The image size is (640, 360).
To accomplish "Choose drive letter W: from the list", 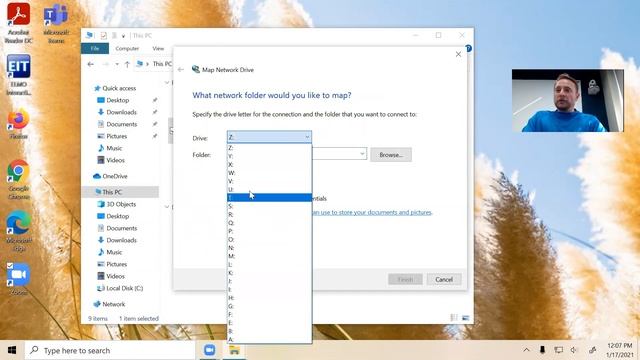I will [269, 173].
